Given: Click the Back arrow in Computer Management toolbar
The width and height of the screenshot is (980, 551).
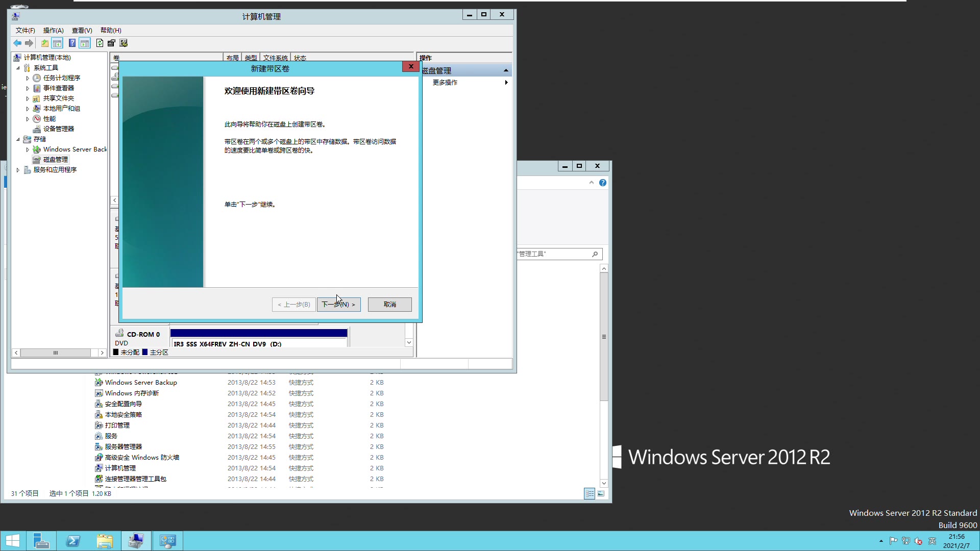Looking at the screenshot, I should click(17, 43).
